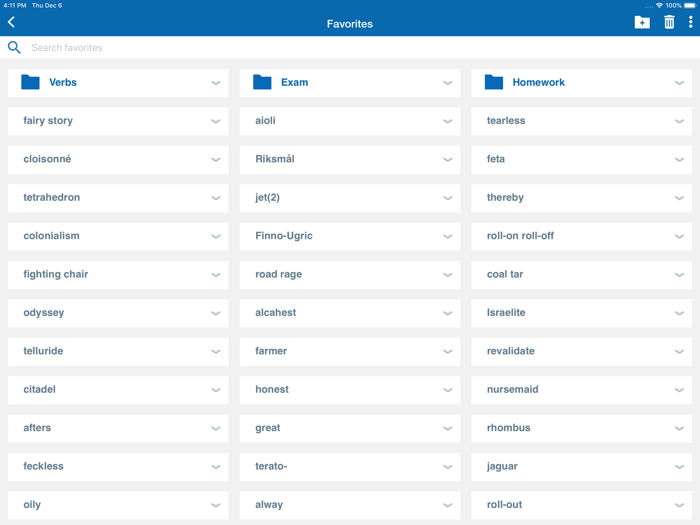The height and width of the screenshot is (525, 700).
Task: Expand the chevron for feckless
Action: point(216,467)
